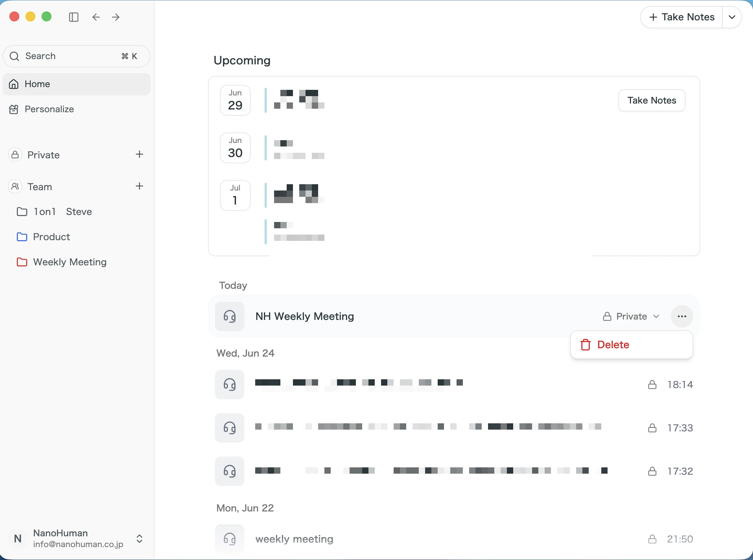Click the info@nanohuman.co.jp email text
753x560 pixels.
[78, 545]
